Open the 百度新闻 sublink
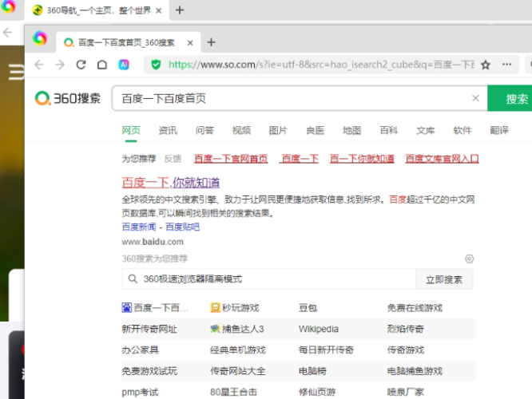This screenshot has width=532, height=399. [139, 227]
